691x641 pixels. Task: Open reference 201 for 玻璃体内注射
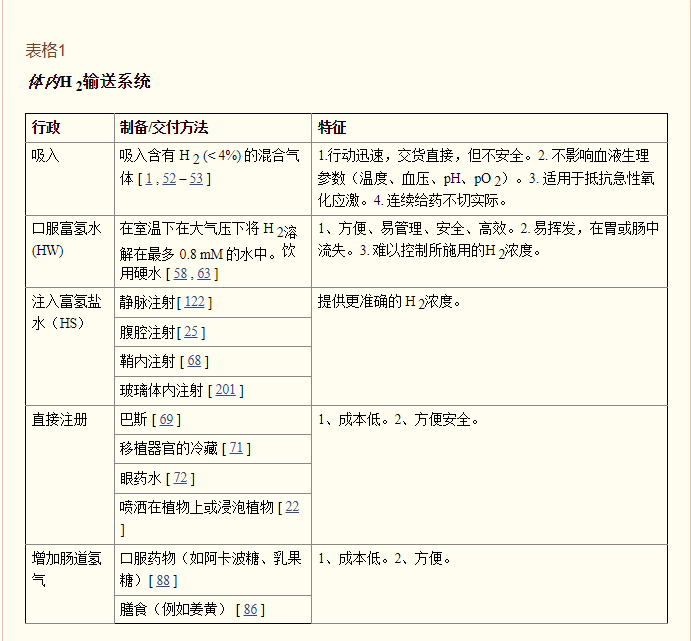point(225,390)
